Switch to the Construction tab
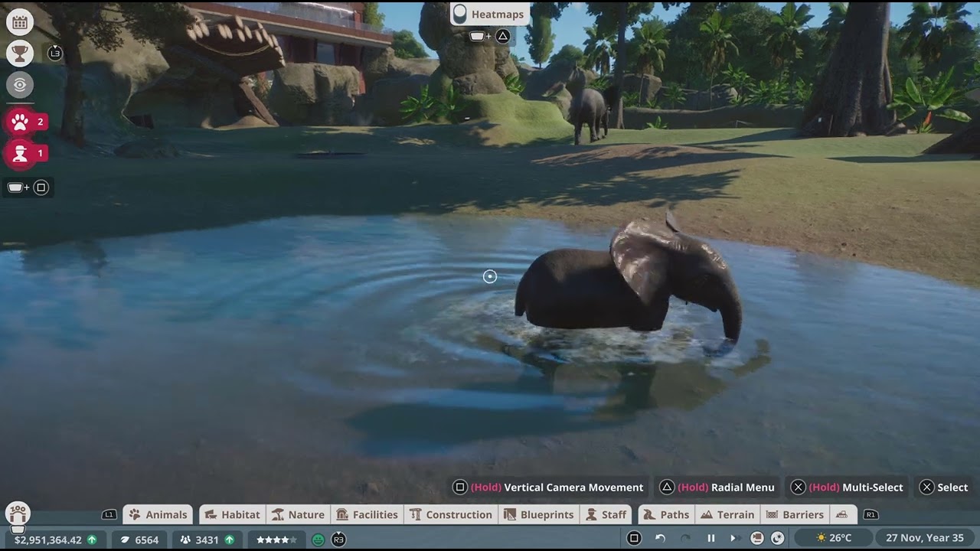 [451, 514]
